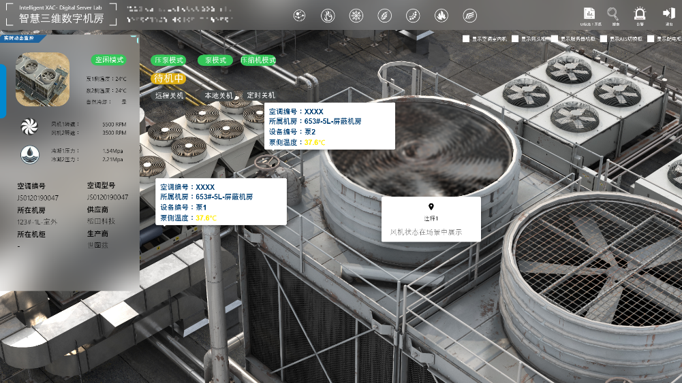
Task: Click the 定时关机 button
Action: tap(261, 95)
